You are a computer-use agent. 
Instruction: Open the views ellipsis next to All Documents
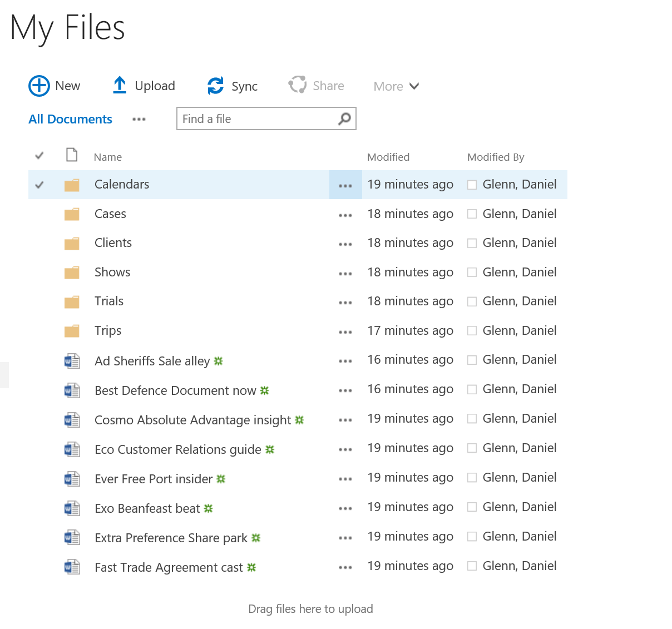coord(139,119)
